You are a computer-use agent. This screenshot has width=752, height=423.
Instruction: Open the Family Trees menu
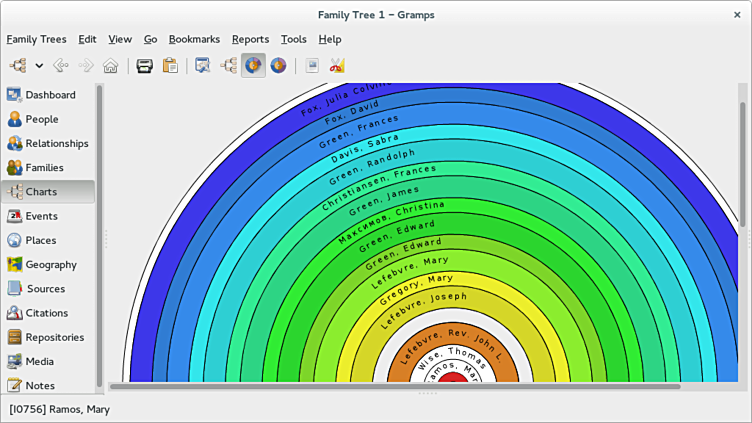click(36, 39)
